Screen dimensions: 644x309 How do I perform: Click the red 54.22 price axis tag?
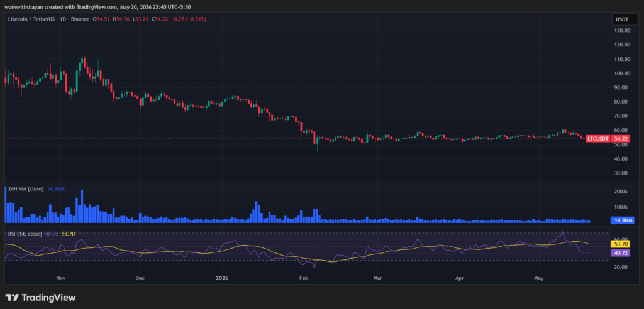tap(621, 139)
